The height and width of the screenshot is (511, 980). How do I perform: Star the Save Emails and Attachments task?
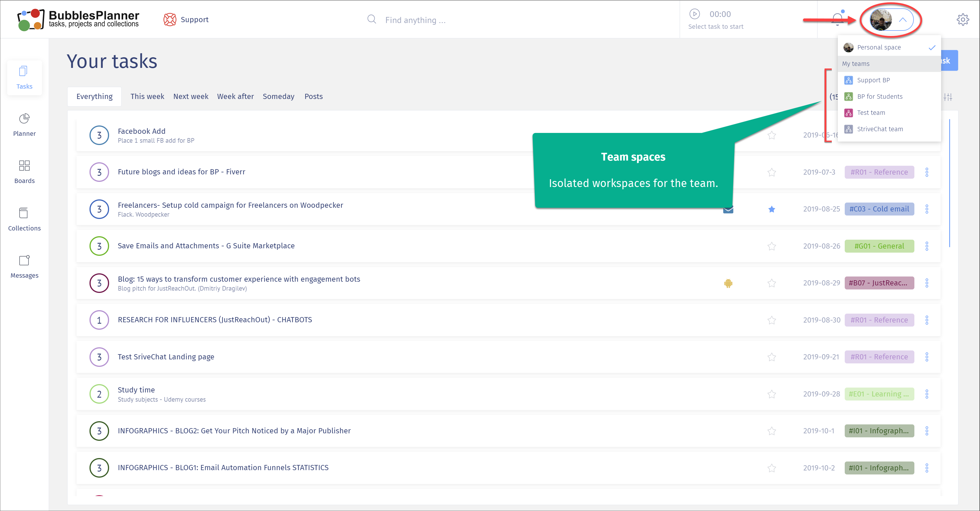772,246
